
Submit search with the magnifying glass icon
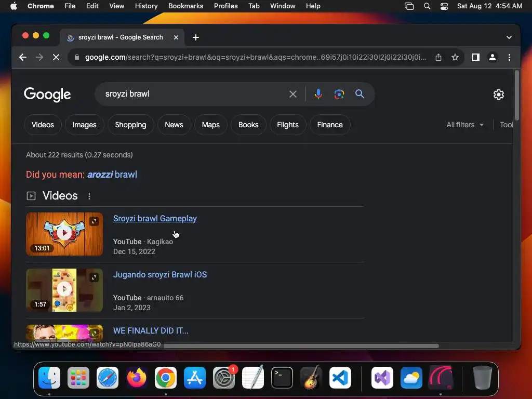coord(360,94)
